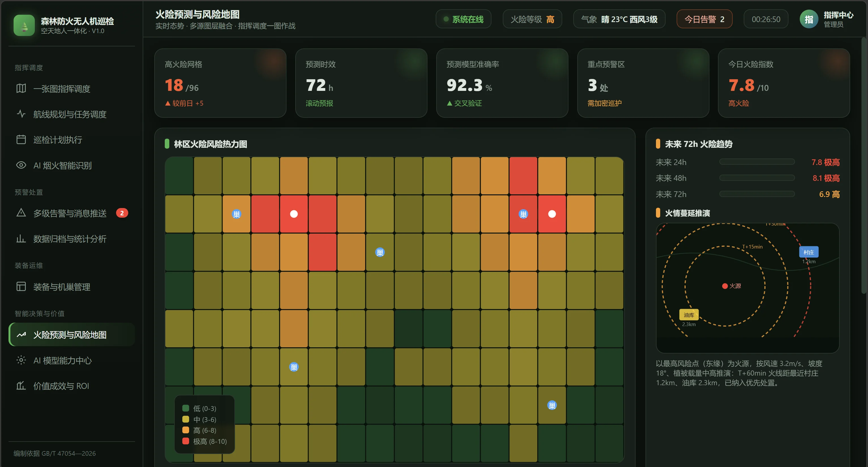Viewport: 868px width, 467px height.
Task: Click the 8.1 极高 value text
Action: tap(826, 178)
